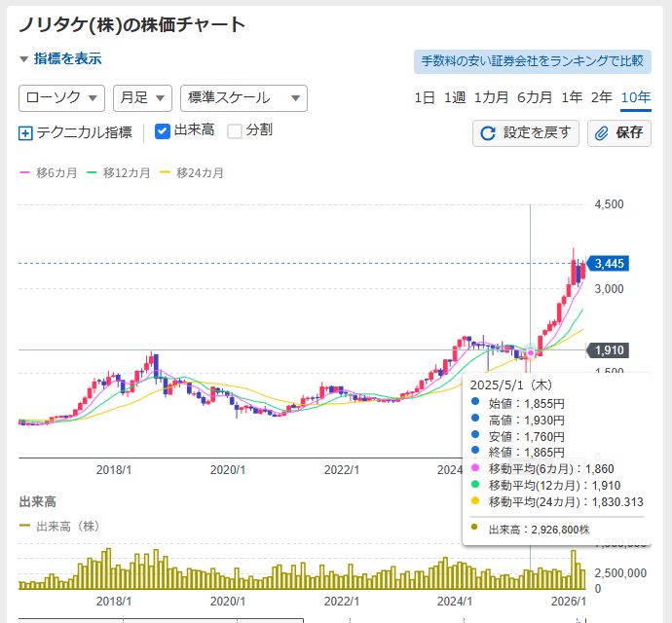Click the 移動平均(24カ月)：1,830.313 tooltip row
The image size is (672, 623).
pos(557,501)
